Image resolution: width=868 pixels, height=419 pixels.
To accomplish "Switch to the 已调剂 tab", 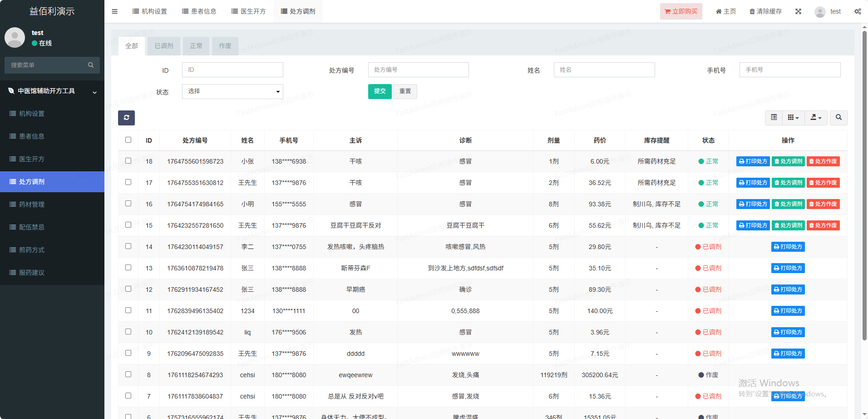I will point(163,46).
